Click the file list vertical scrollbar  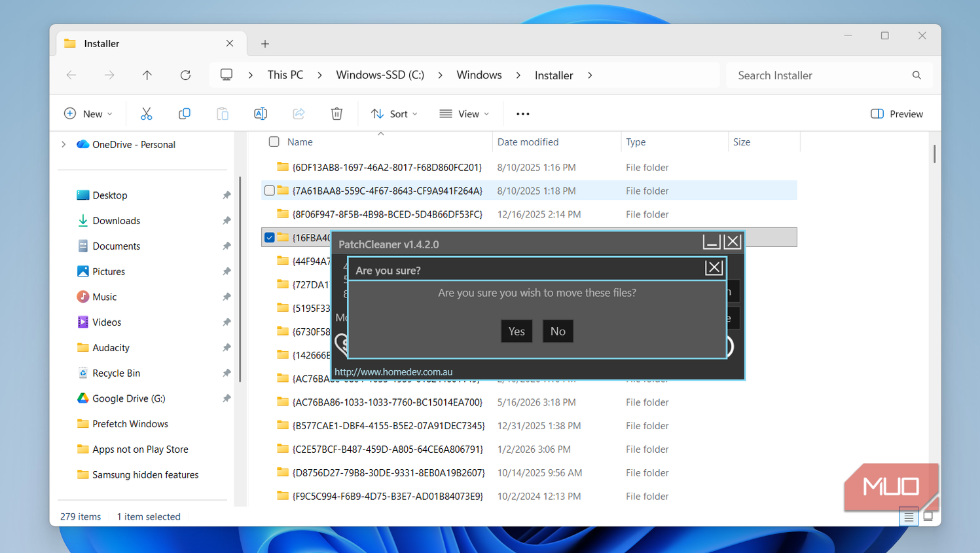coord(934,155)
